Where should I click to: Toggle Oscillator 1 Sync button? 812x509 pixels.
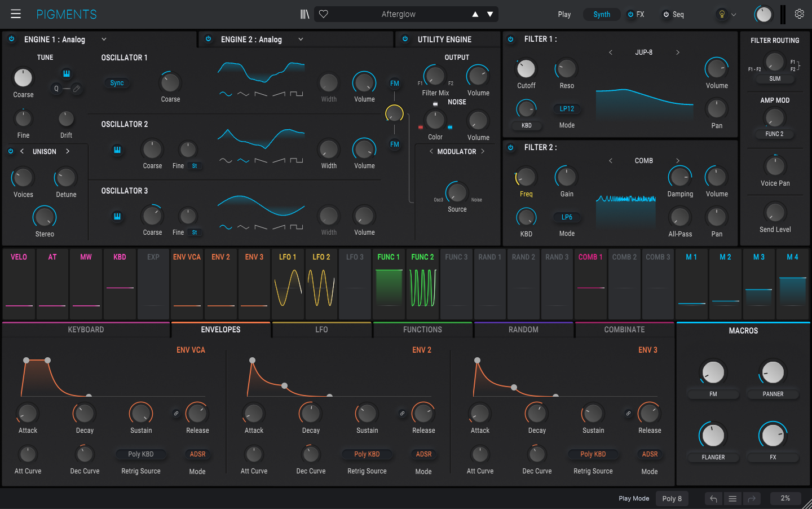click(x=117, y=83)
